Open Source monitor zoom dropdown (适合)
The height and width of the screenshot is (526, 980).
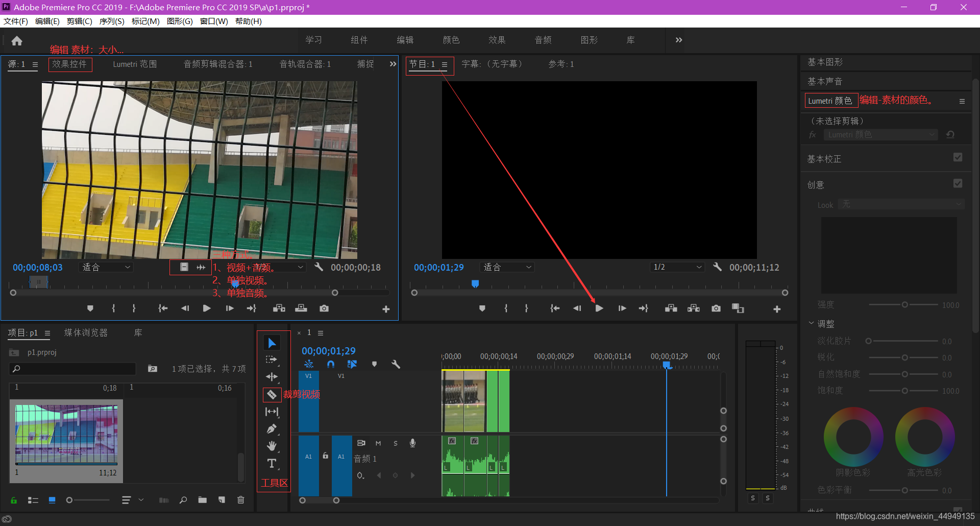point(106,267)
